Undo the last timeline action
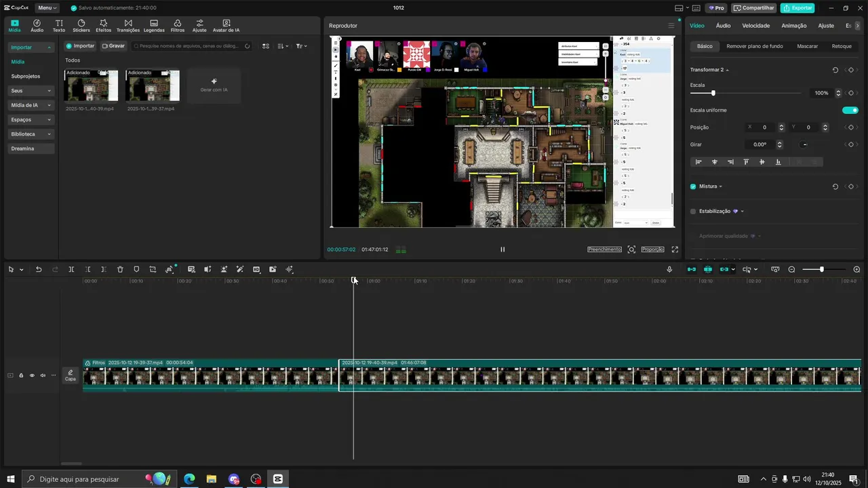Screen dimensions: 868x488 point(39,269)
